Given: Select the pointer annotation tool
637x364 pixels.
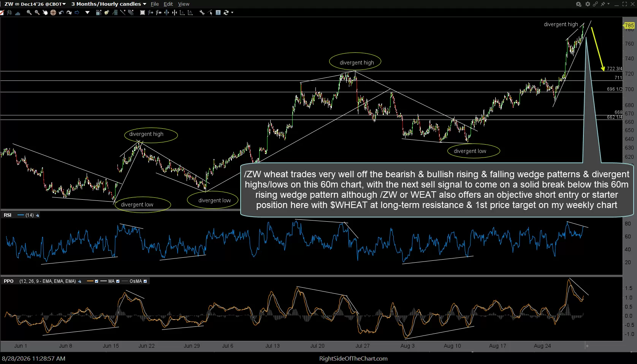Looking at the screenshot, I should pos(210,13).
